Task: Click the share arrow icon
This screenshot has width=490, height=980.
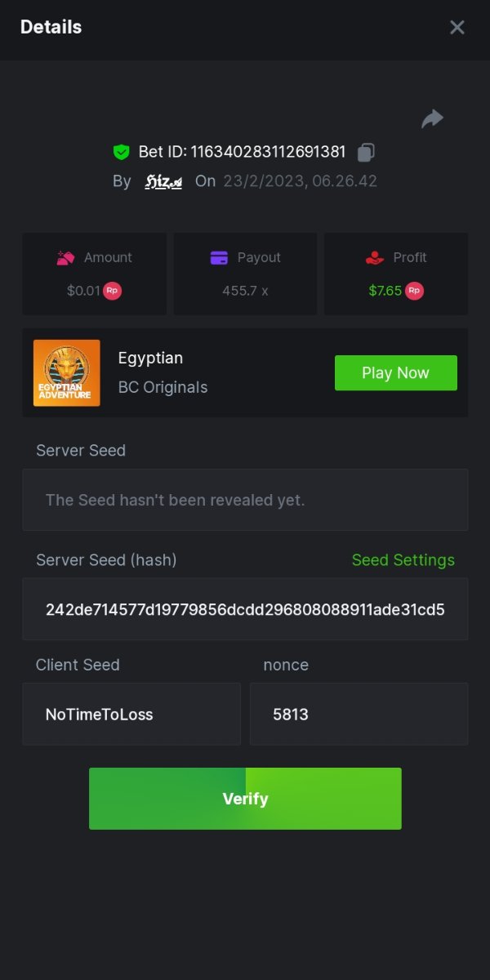Action: tap(432, 119)
